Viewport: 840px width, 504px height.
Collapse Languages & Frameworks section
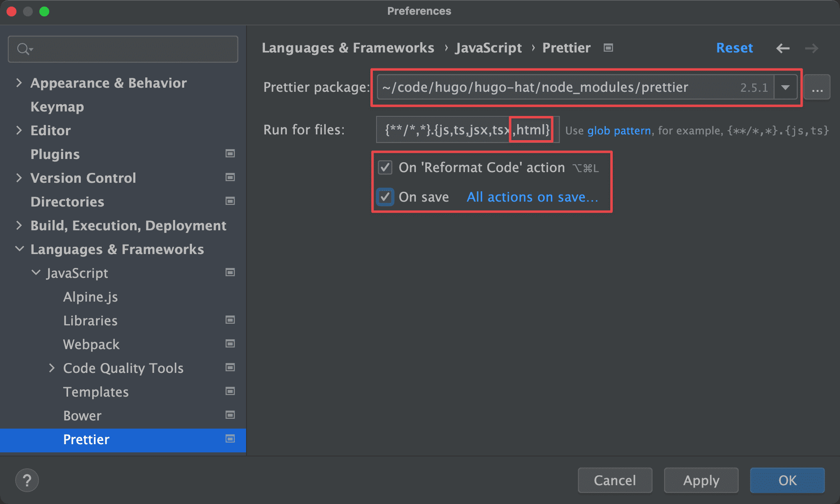point(19,249)
